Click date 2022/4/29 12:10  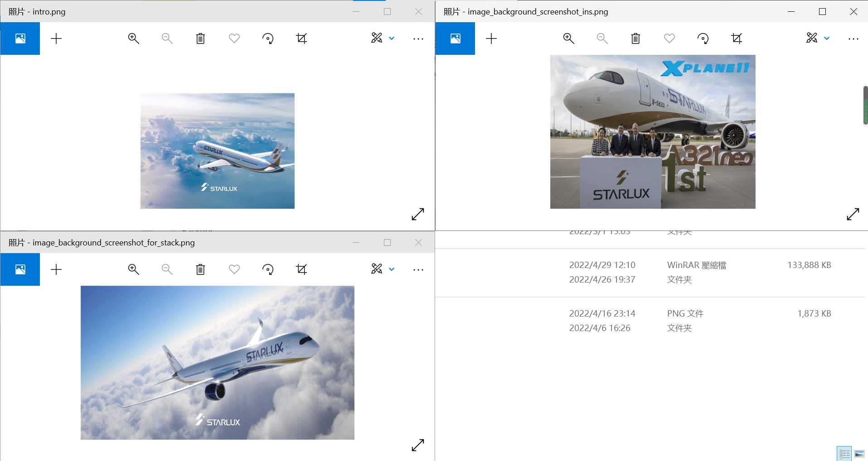(602, 265)
